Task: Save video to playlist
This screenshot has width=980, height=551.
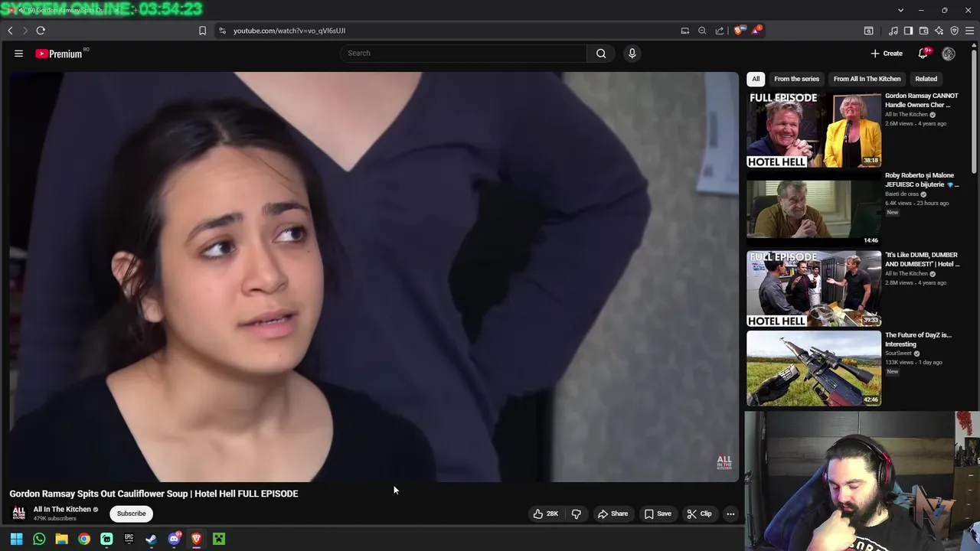Action: tap(658, 514)
